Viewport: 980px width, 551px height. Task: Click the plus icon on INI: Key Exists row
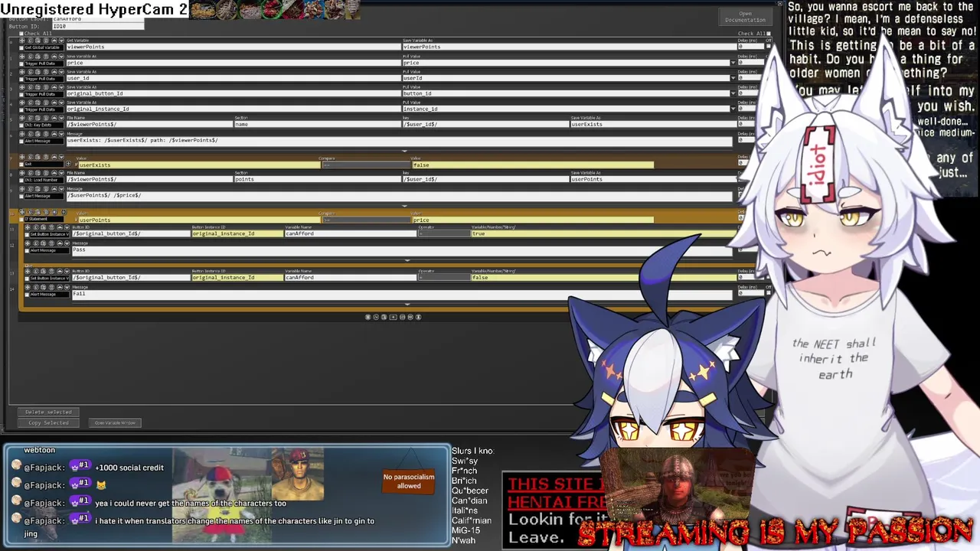[22, 118]
